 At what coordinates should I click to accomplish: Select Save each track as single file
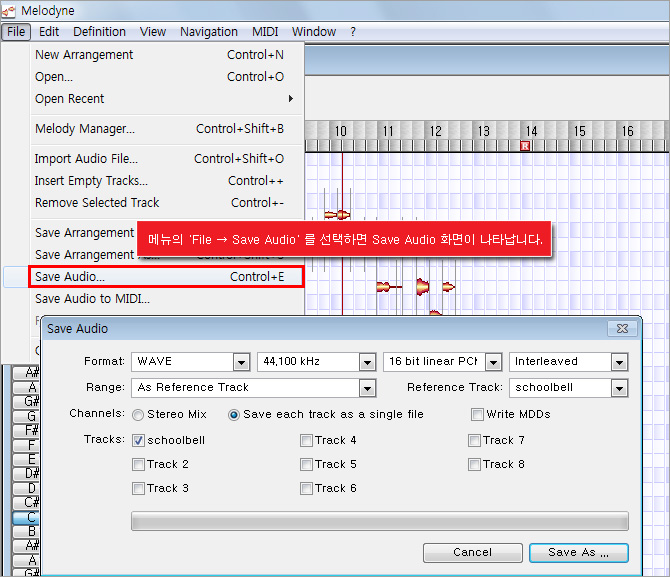(234, 415)
